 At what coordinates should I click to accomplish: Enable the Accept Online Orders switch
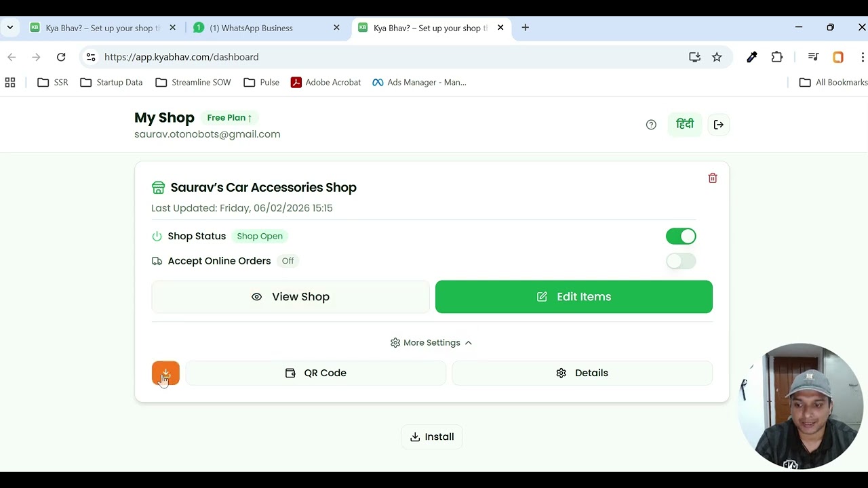click(681, 261)
